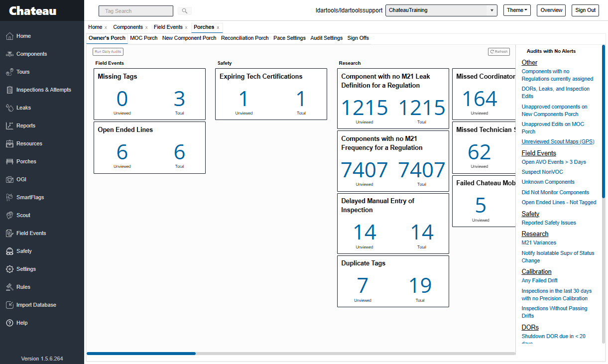Open the Resources sidebar icon

9,143
